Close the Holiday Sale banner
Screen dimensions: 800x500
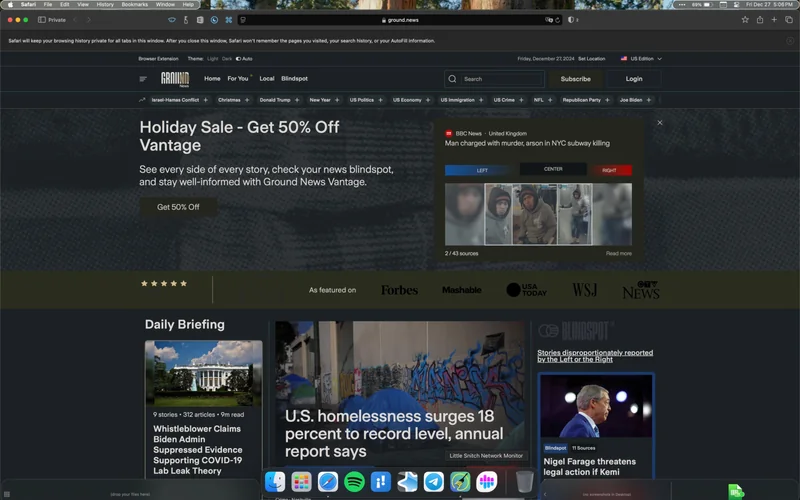coord(660,123)
